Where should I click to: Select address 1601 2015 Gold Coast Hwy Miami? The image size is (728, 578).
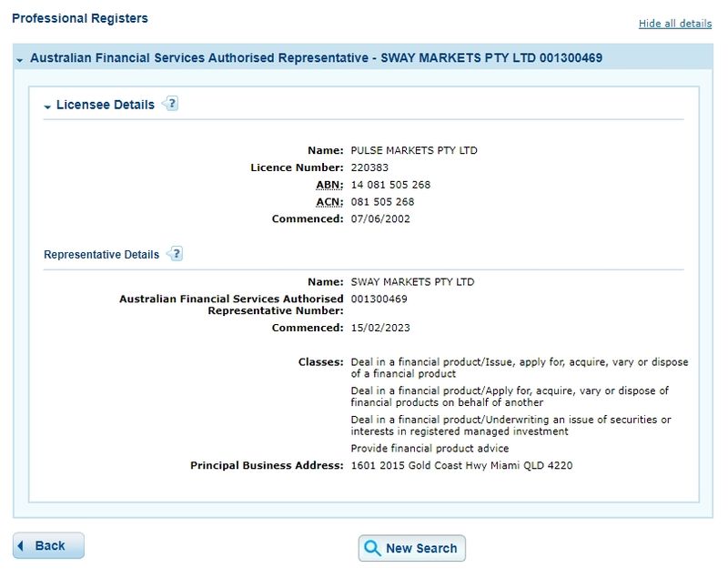[461, 466]
